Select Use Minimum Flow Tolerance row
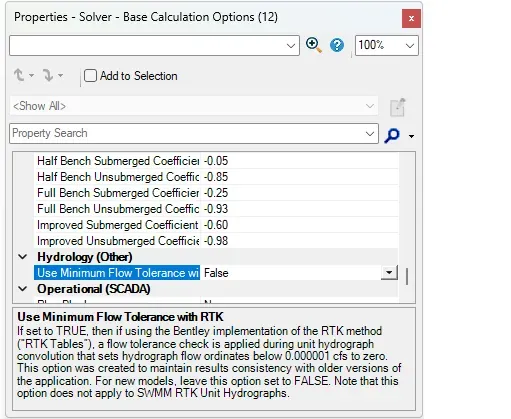Image resolution: width=511 pixels, height=419 pixels. [x=216, y=273]
